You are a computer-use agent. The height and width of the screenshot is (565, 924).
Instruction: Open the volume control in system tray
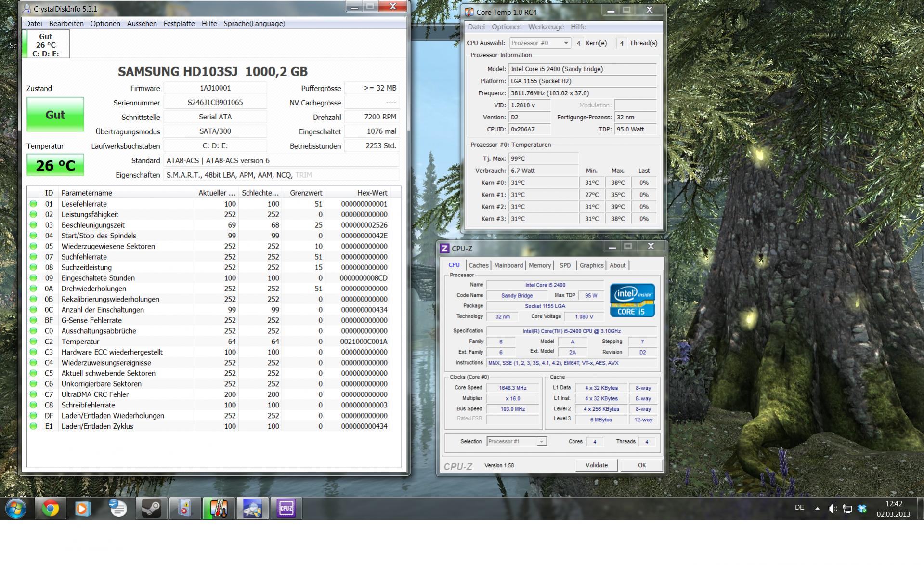(832, 509)
